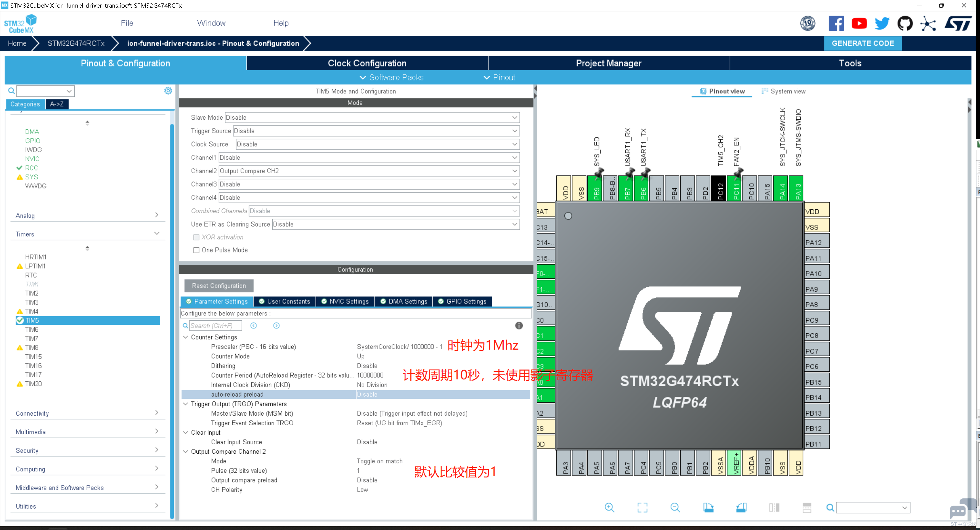Viewport: 980px width, 530px height.
Task: Go to Home breadcrumb
Action: 17,43
